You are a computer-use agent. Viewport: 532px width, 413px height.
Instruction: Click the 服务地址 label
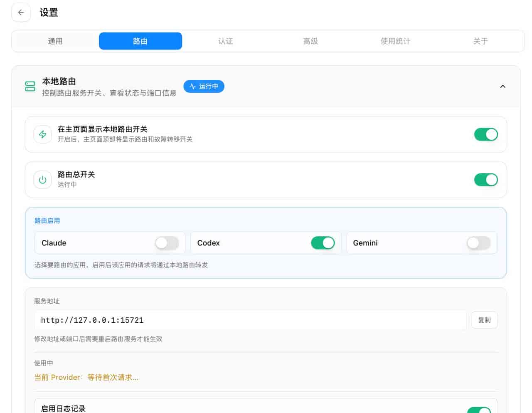click(47, 301)
